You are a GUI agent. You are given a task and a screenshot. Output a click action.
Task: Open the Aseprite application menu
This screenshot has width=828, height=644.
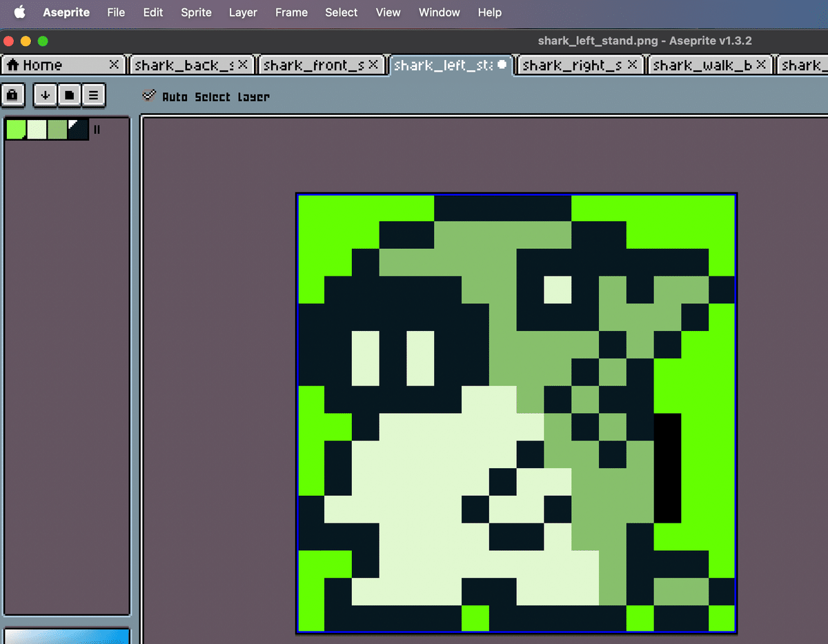coord(65,12)
